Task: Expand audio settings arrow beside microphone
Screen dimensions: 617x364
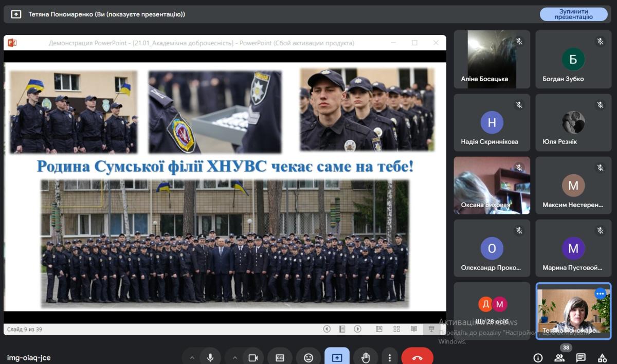Action: [192, 358]
